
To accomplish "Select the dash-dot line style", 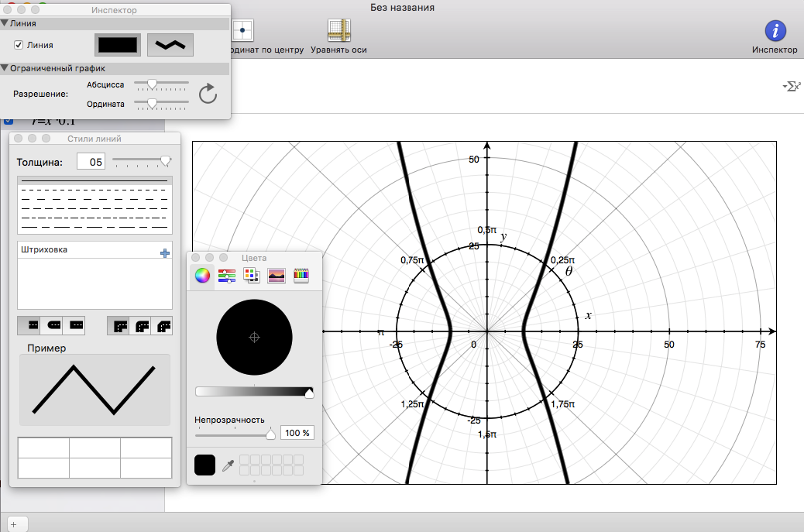I will point(94,218).
